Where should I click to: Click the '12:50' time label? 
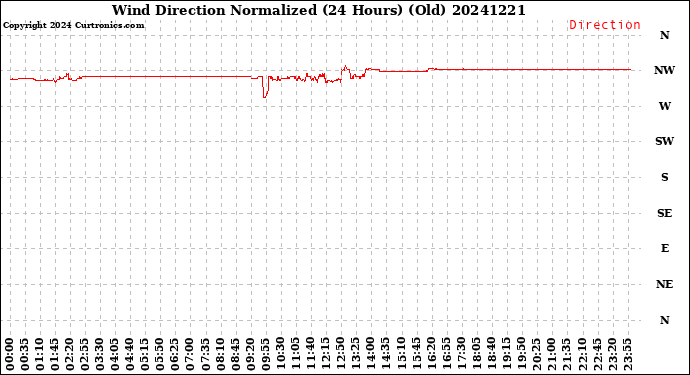[x=341, y=354]
